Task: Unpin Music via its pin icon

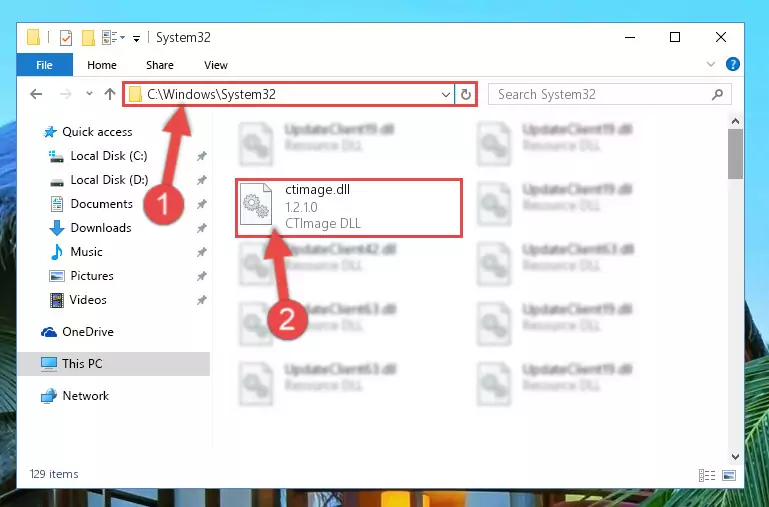Action: point(202,253)
